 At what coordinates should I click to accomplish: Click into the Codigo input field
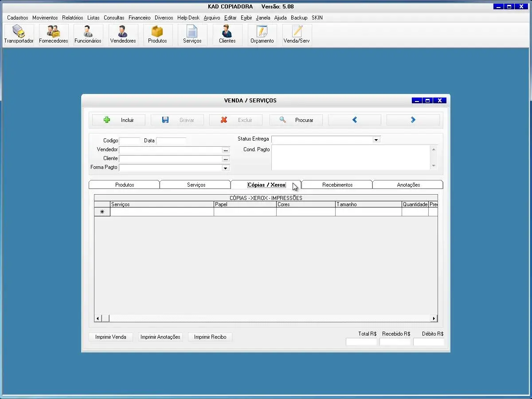coord(129,141)
